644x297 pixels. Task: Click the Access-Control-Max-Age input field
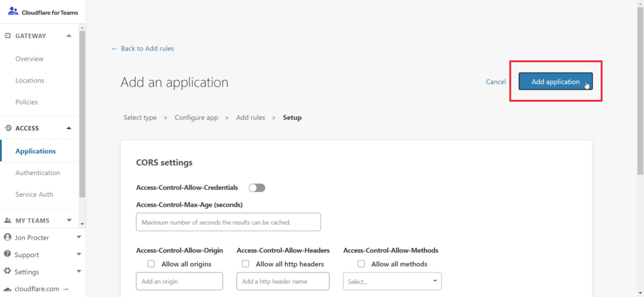coord(228,222)
